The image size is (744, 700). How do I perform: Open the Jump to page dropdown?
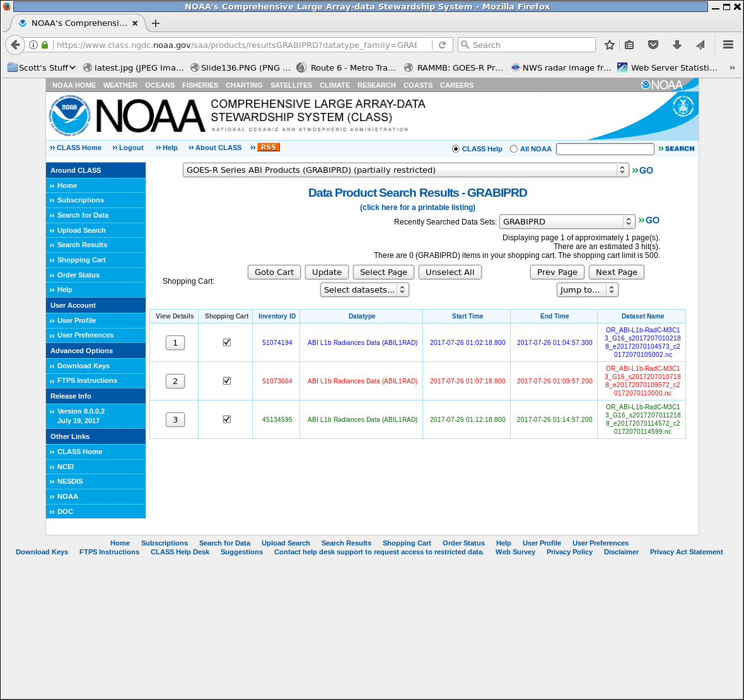[x=588, y=289]
